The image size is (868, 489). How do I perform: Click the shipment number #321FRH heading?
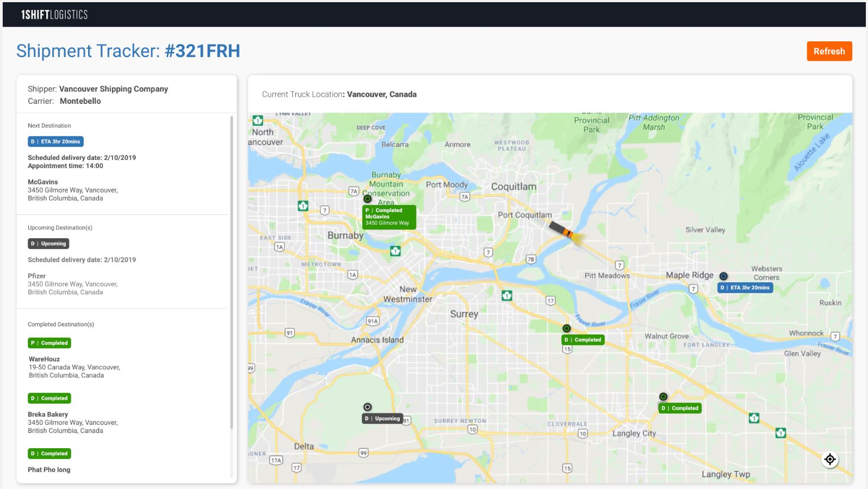point(202,51)
